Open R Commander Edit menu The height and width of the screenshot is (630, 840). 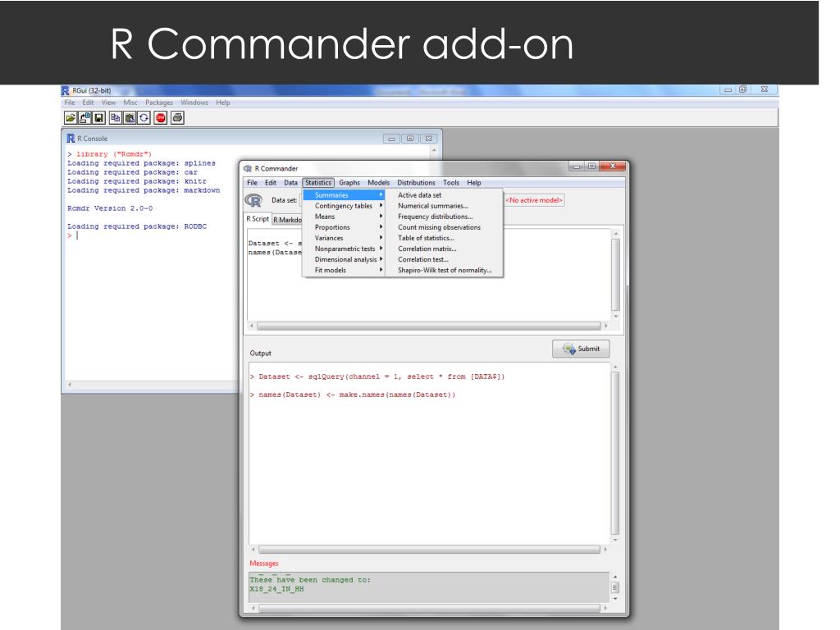coord(271,183)
